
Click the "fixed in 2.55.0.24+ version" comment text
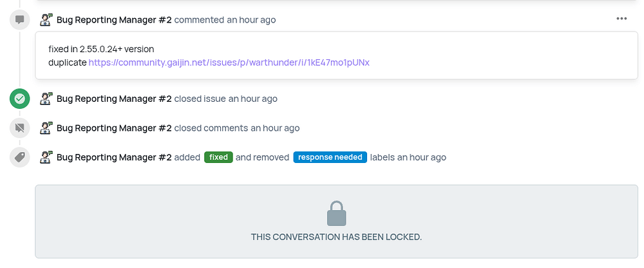(101, 50)
